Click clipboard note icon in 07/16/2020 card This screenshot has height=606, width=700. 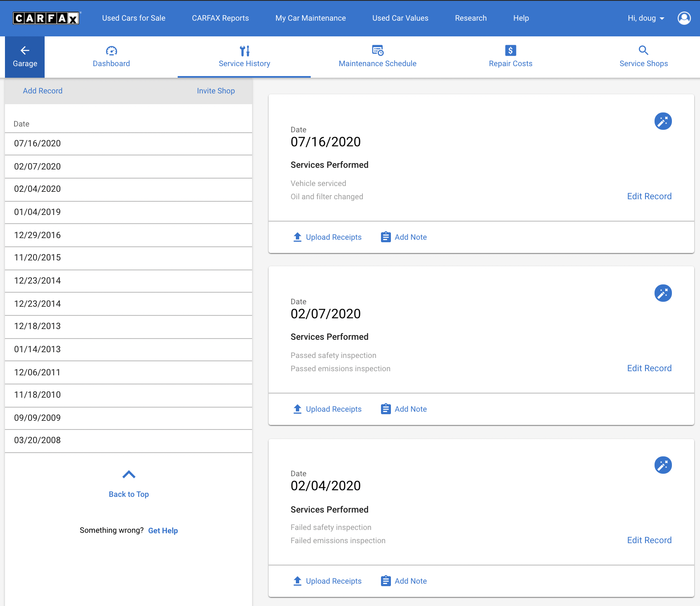click(386, 237)
